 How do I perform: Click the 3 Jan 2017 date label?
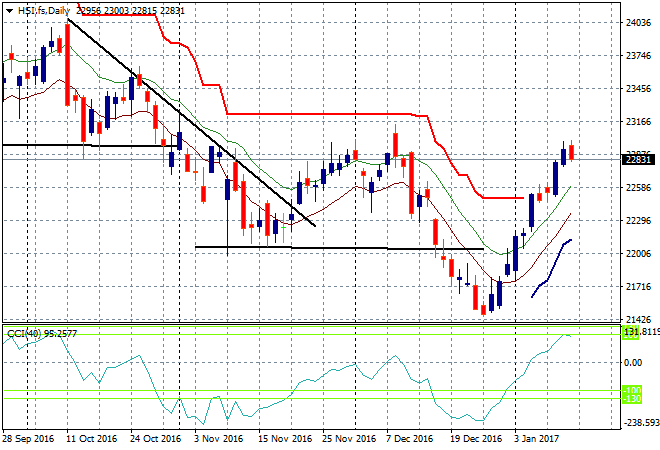coord(536,439)
